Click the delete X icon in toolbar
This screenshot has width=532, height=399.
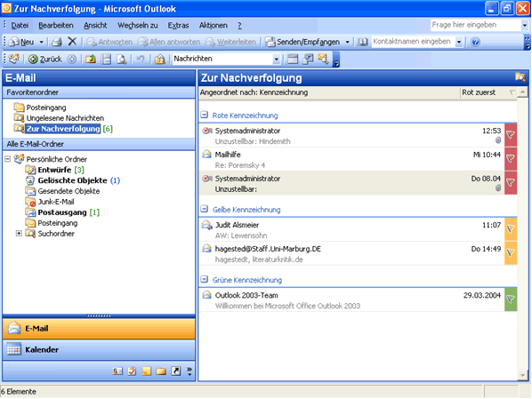point(72,42)
